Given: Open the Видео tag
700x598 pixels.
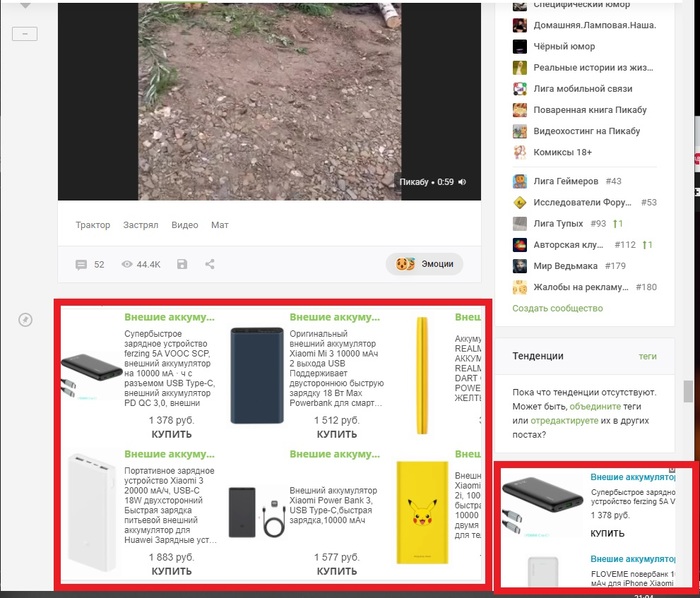Looking at the screenshot, I should 185,225.
